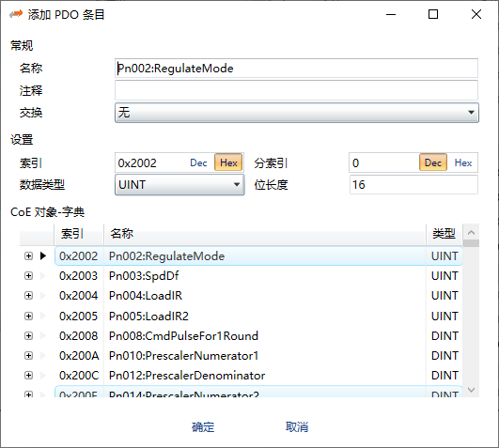Screen dimensions: 499x448
Task: Click index cell 0x2008
Action: pos(79,335)
